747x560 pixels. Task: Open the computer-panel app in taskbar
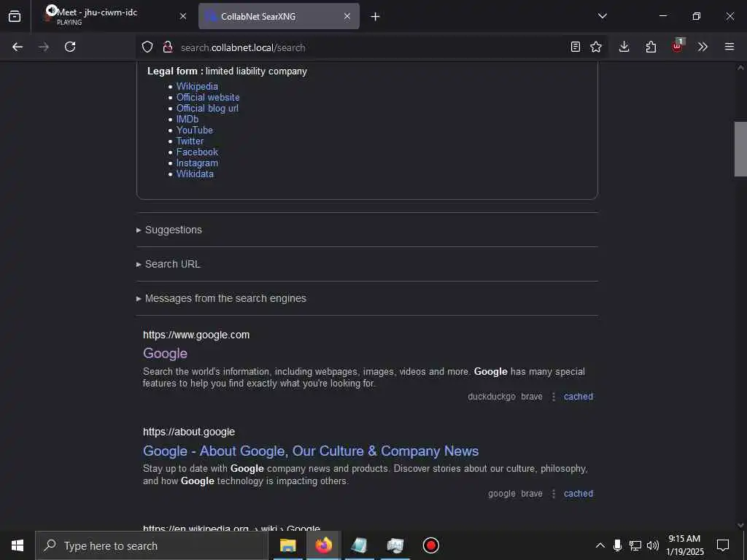pos(395,545)
